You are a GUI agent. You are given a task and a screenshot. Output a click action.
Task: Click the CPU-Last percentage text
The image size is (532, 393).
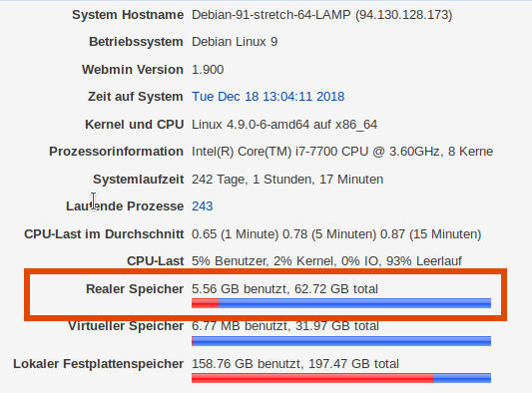(326, 261)
